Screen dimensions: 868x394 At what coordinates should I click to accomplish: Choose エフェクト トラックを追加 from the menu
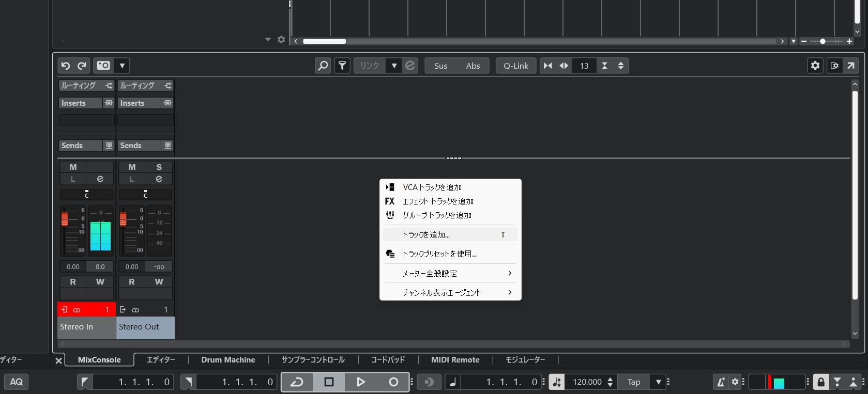(450, 201)
